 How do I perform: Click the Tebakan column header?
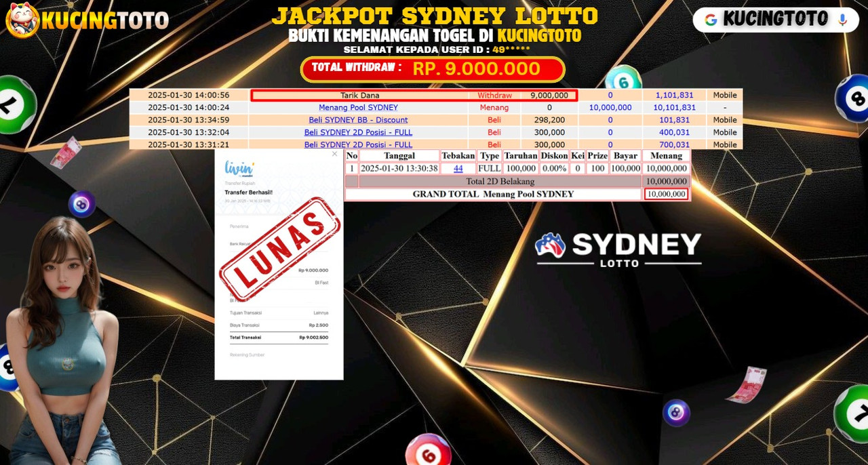[x=458, y=156]
